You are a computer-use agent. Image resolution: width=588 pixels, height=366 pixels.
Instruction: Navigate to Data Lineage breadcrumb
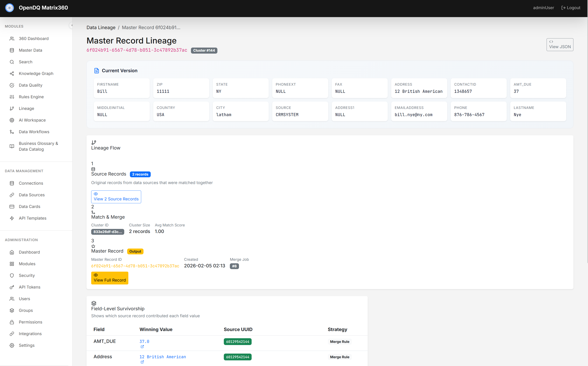pyautogui.click(x=101, y=28)
